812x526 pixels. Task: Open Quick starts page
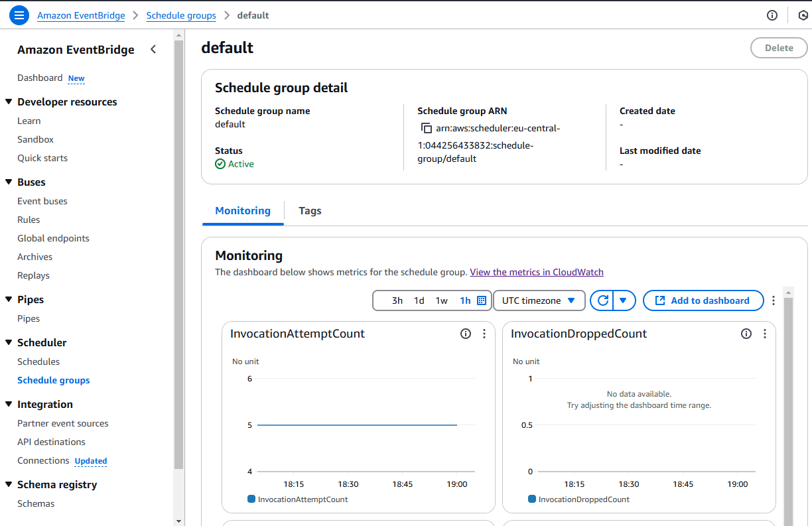click(42, 158)
